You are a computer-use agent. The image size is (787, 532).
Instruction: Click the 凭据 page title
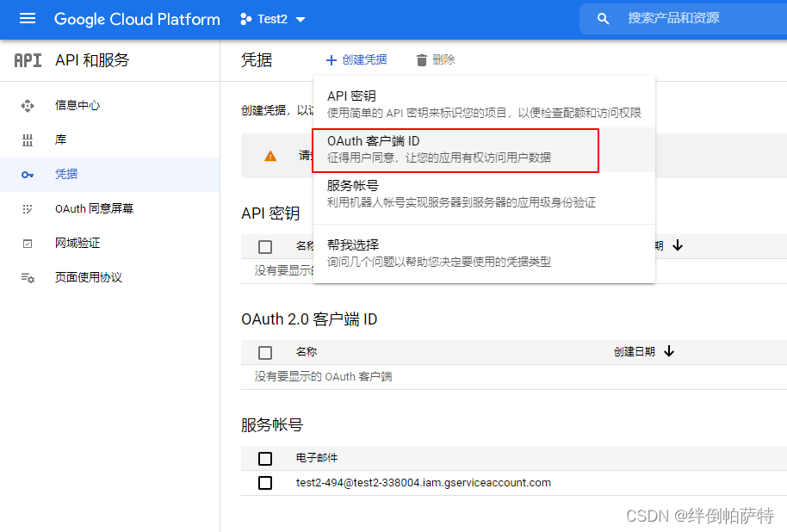[x=257, y=60]
